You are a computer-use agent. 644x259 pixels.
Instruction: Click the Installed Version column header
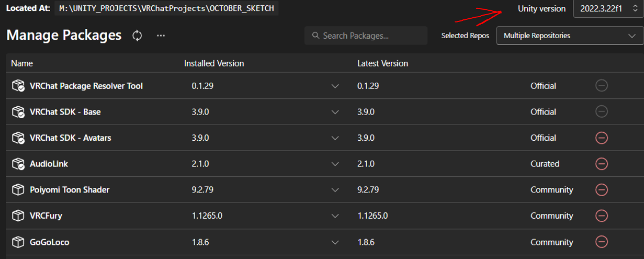coord(214,63)
